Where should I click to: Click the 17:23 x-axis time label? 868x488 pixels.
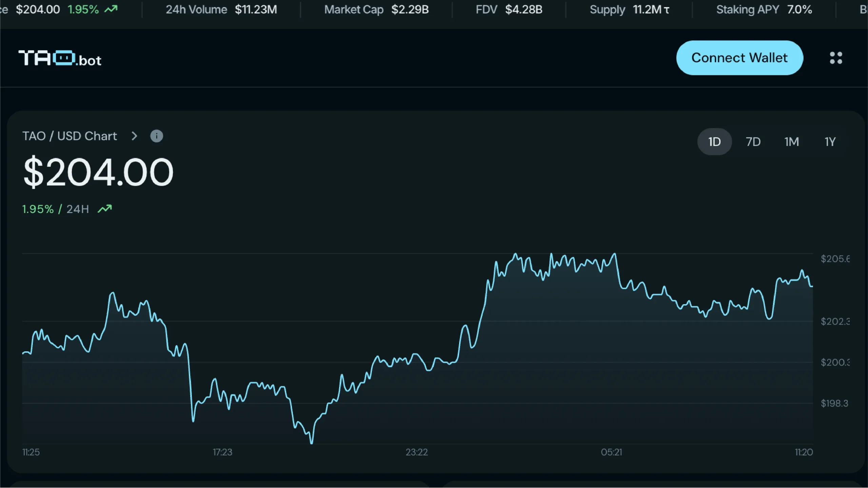pyautogui.click(x=222, y=452)
